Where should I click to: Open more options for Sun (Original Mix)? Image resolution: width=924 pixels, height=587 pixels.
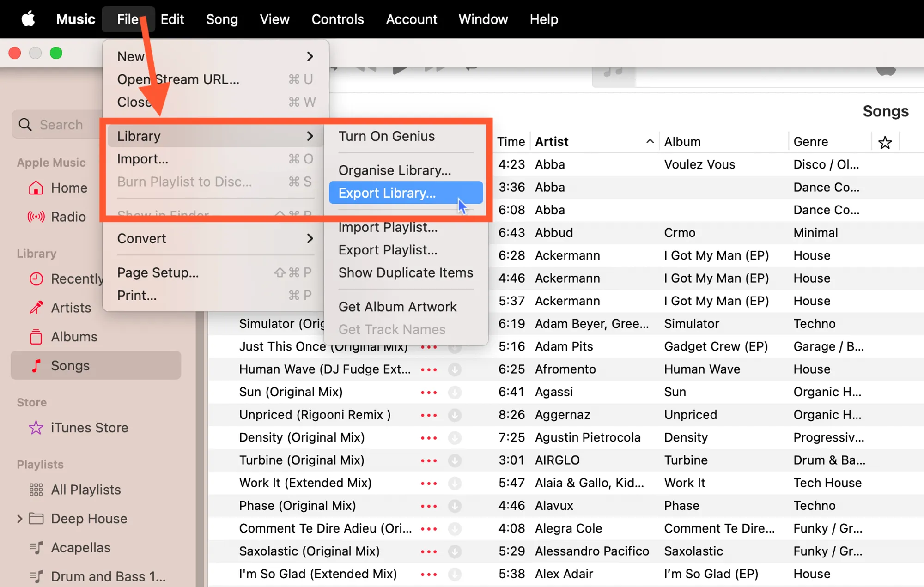[429, 392]
